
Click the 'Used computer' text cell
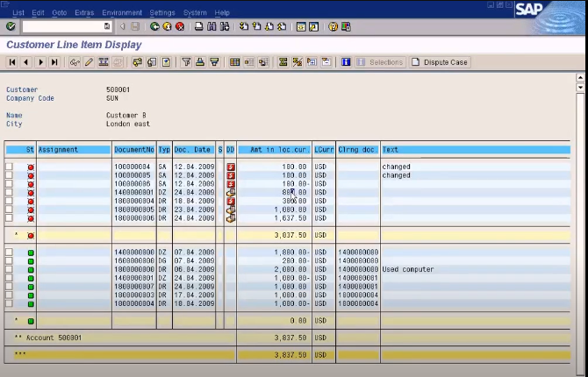[x=408, y=269]
